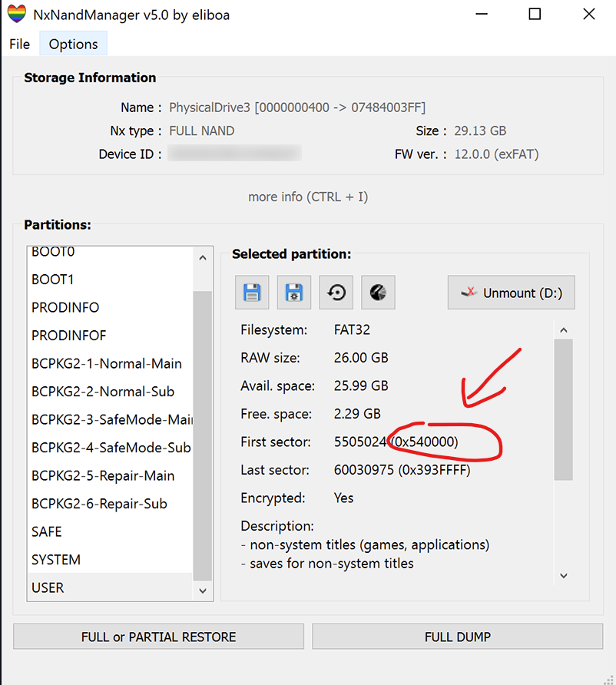The width and height of the screenshot is (616, 685).
Task: Click FULL or PARTIAL RESTORE button
Action: [x=158, y=637]
